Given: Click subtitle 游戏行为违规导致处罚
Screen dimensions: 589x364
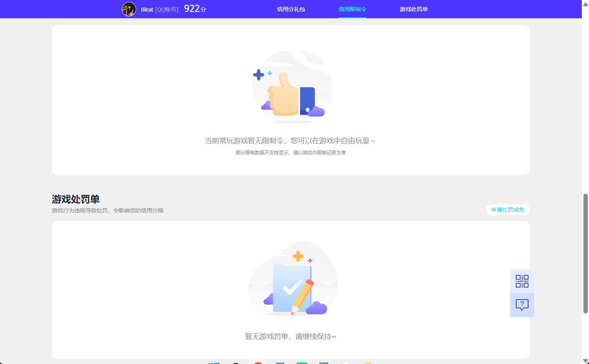Looking at the screenshot, I should 107,210.
